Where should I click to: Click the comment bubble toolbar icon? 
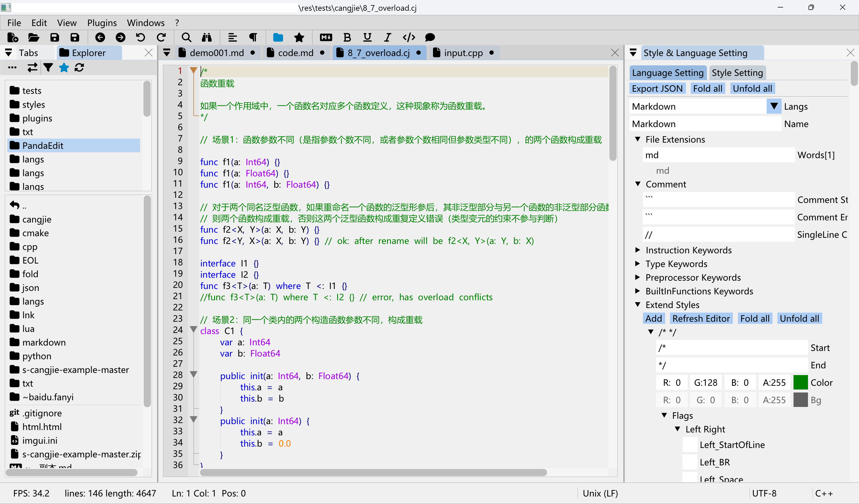pos(429,38)
